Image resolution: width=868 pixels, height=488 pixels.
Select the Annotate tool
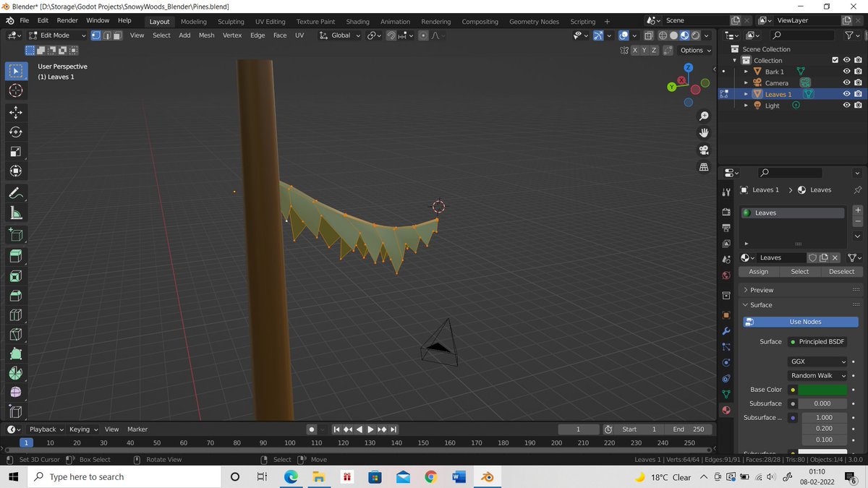click(x=16, y=193)
